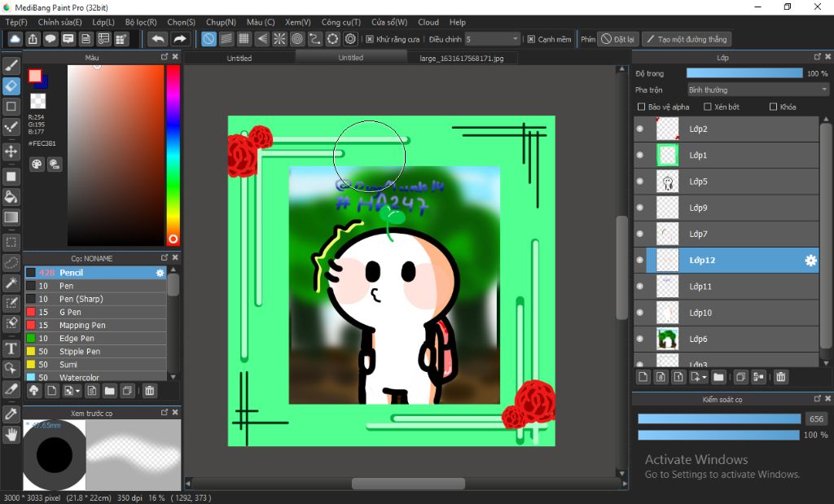Click the rainbow hue slider bar

tap(173, 156)
